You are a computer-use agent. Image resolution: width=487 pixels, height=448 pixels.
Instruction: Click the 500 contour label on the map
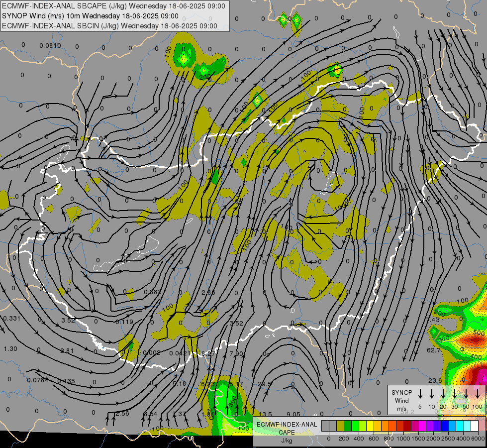click(x=479, y=333)
